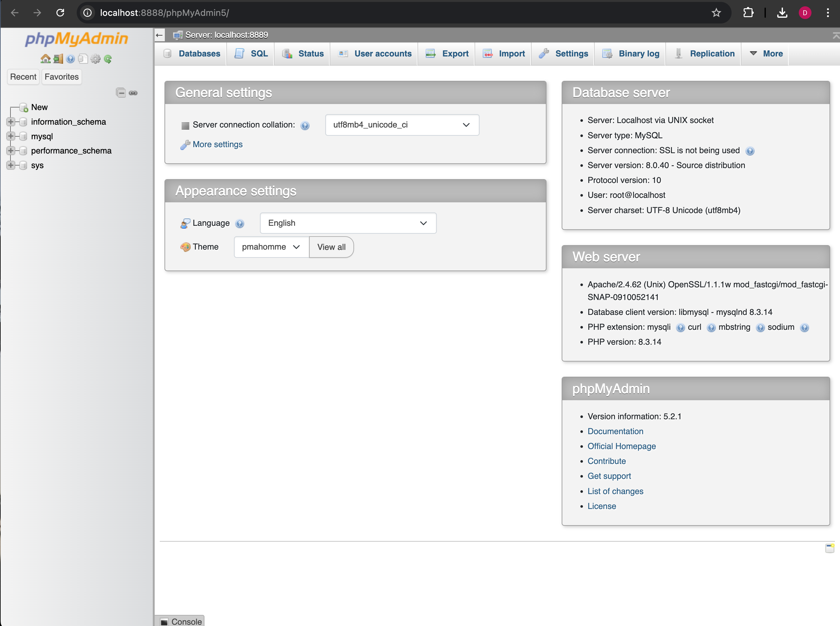This screenshot has width=840, height=626.
Task: Click the chain link unlink icon
Action: (x=133, y=93)
